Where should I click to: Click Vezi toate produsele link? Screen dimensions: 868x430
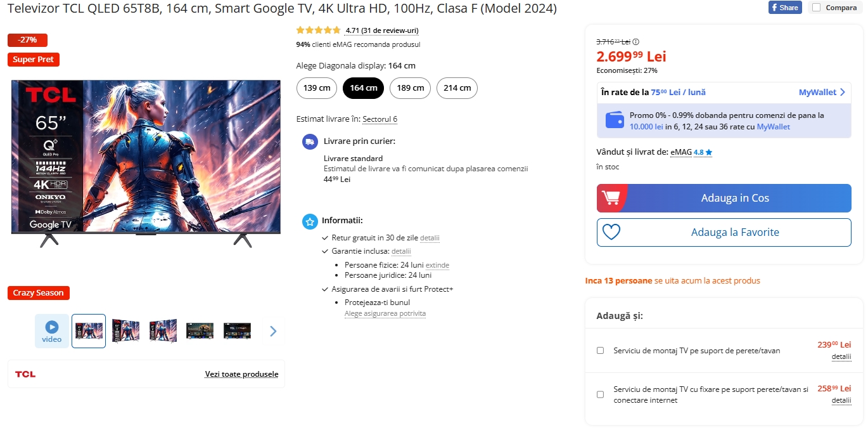click(241, 374)
